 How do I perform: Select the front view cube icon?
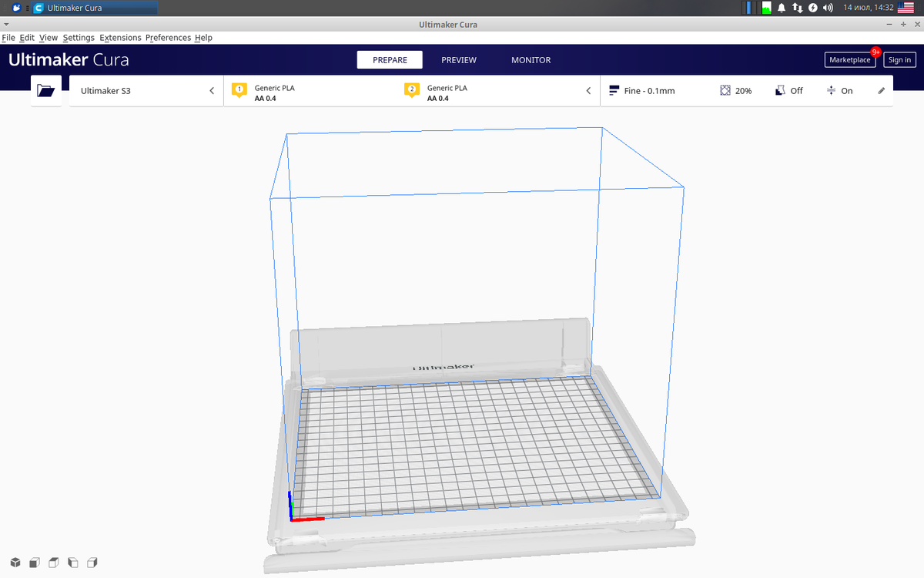click(x=35, y=562)
